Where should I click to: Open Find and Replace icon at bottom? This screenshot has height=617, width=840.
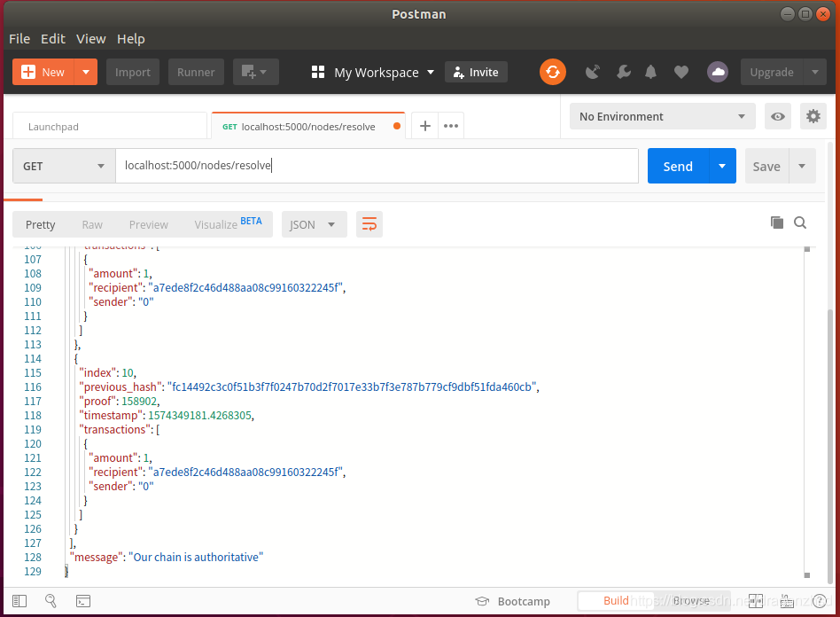(x=51, y=601)
